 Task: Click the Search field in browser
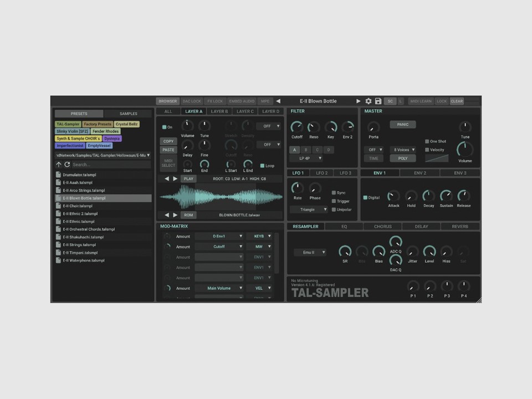[111, 165]
